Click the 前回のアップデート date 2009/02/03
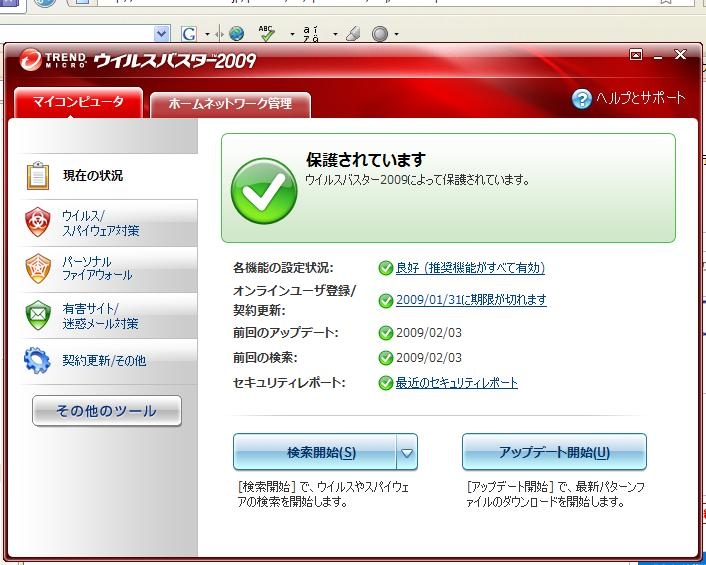The width and height of the screenshot is (706, 565). point(429,333)
